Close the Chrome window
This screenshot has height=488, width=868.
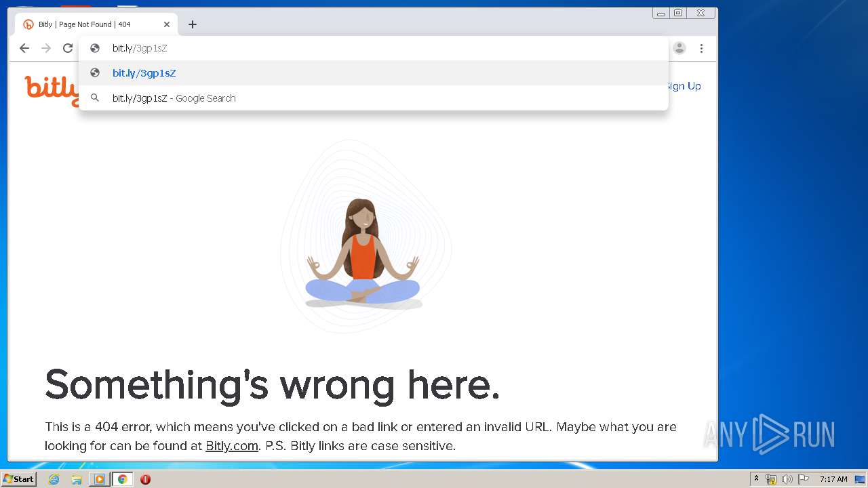tap(701, 13)
